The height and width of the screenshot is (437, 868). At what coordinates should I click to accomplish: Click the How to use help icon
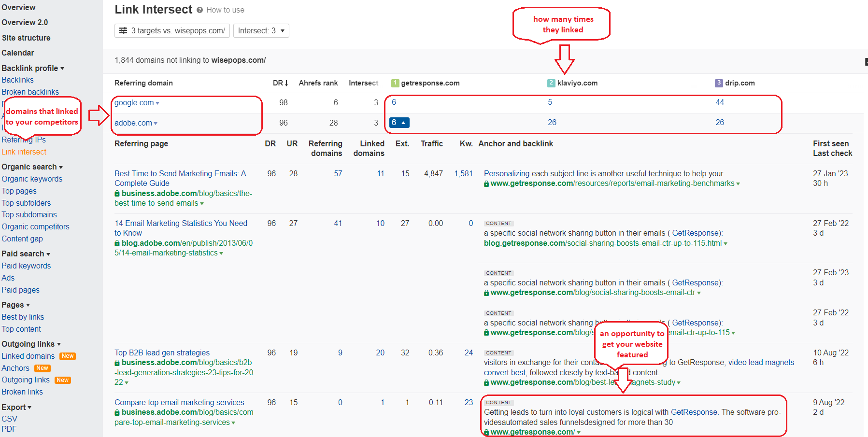click(x=199, y=10)
